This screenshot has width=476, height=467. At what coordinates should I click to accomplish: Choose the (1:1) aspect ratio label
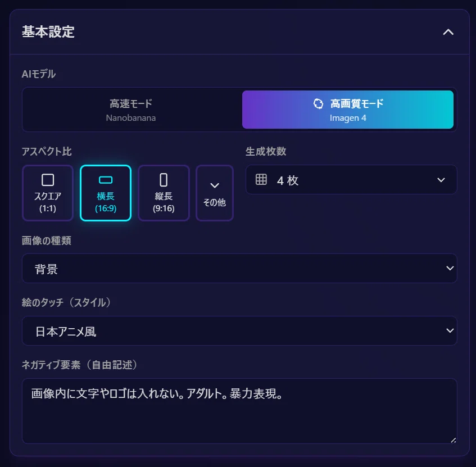48,208
